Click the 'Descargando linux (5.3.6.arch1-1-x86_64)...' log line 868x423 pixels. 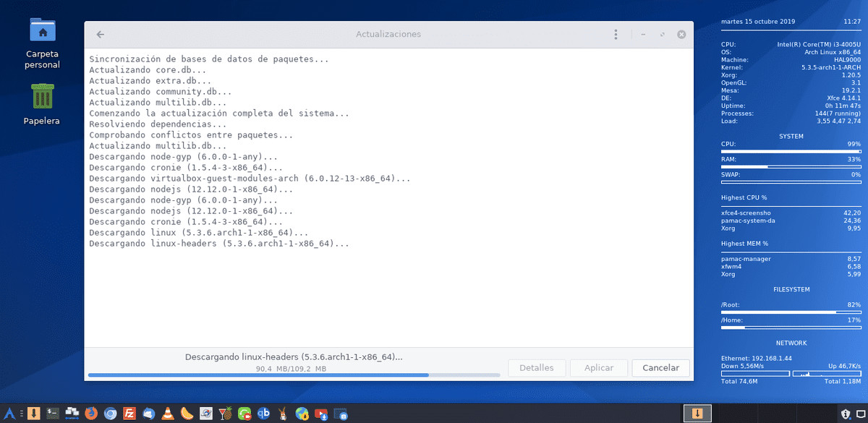(199, 233)
